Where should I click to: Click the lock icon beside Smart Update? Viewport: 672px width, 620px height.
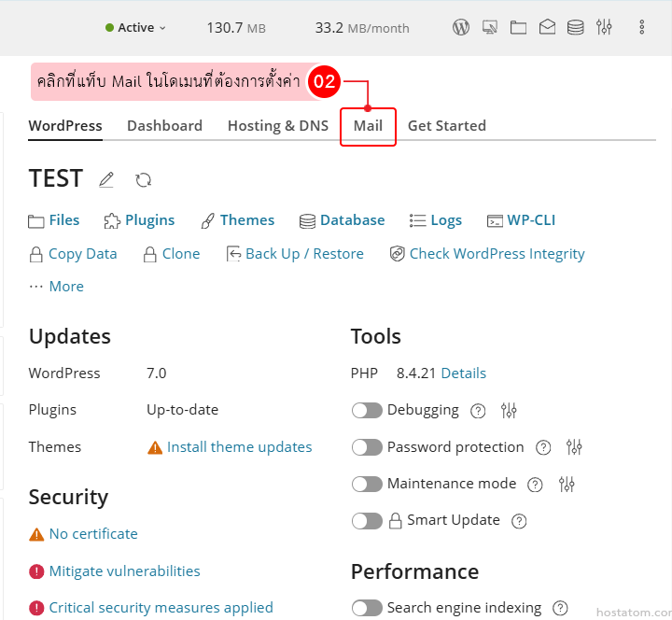395,520
